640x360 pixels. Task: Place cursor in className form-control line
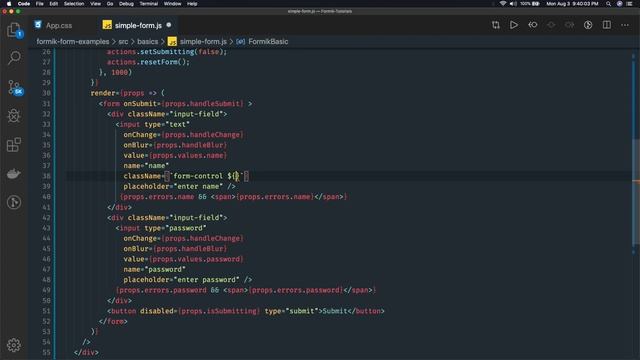pyautogui.click(x=186, y=176)
